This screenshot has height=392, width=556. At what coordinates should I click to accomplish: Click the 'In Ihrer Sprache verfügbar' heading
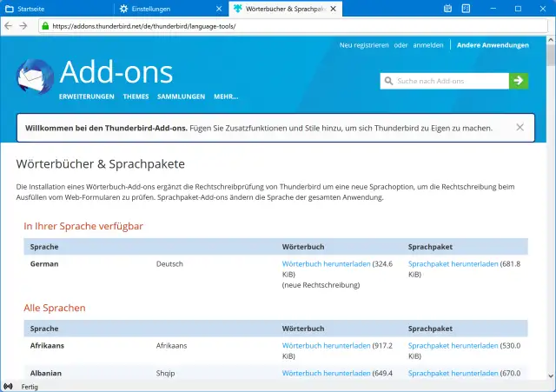pos(83,226)
